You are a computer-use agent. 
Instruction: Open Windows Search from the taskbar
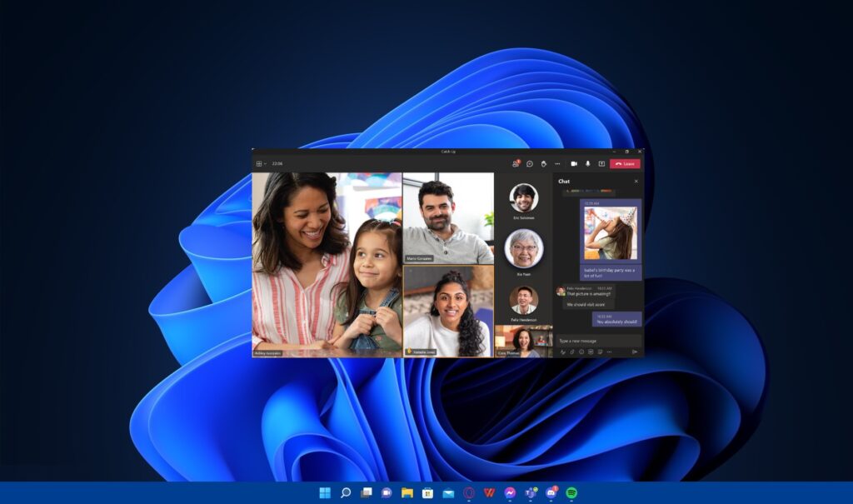[346, 492]
